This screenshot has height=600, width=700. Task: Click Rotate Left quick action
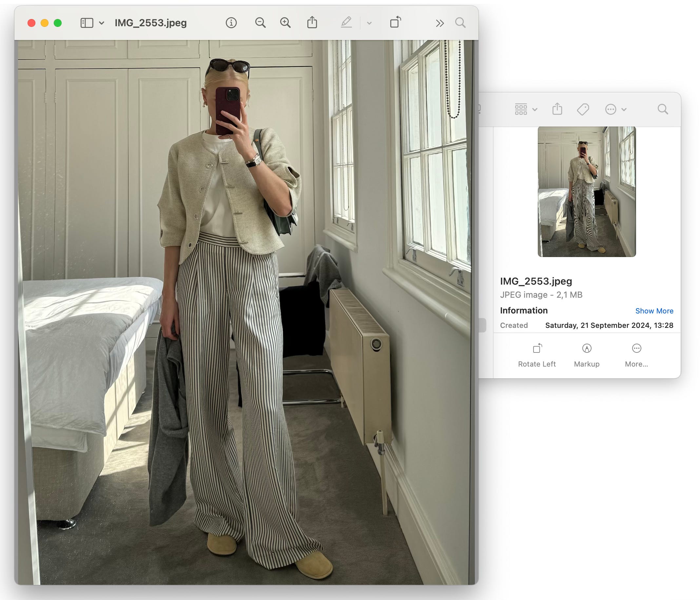[537, 356]
